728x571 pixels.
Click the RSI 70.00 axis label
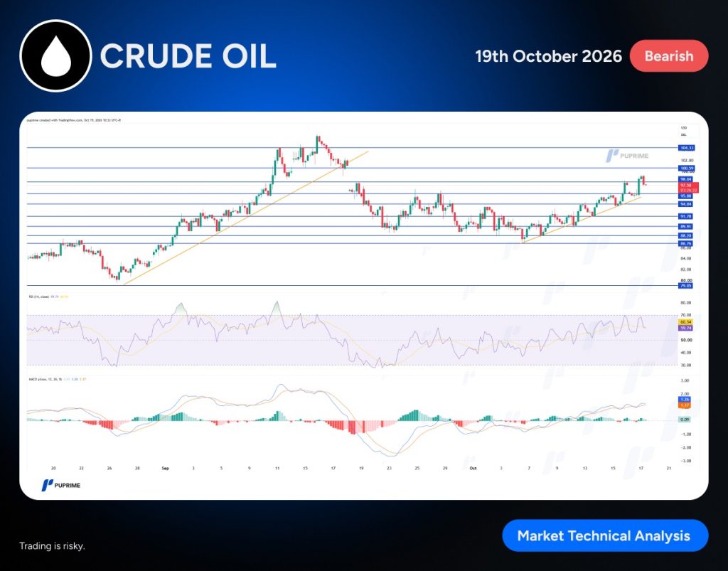[x=686, y=315]
